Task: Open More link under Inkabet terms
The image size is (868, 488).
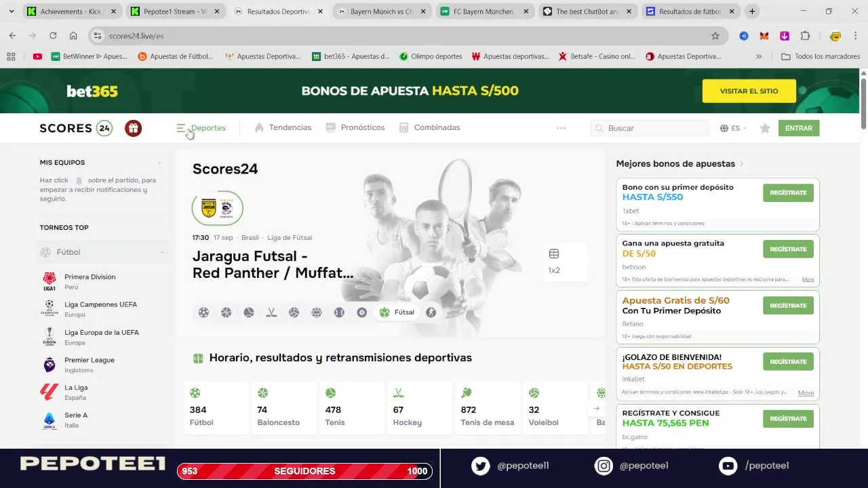Action: (806, 392)
